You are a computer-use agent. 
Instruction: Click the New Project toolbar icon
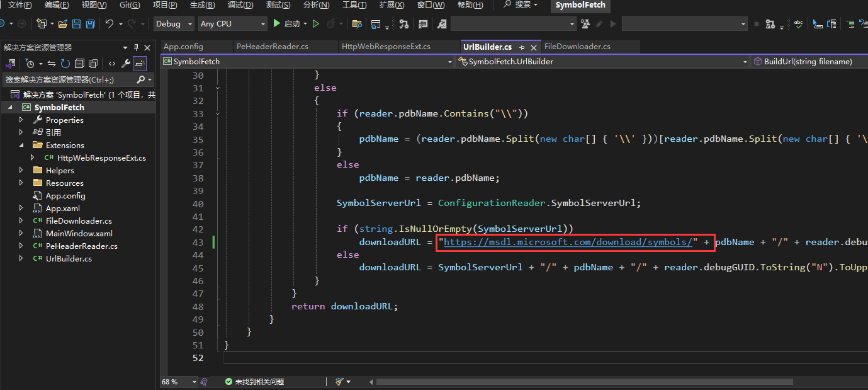tap(42, 24)
